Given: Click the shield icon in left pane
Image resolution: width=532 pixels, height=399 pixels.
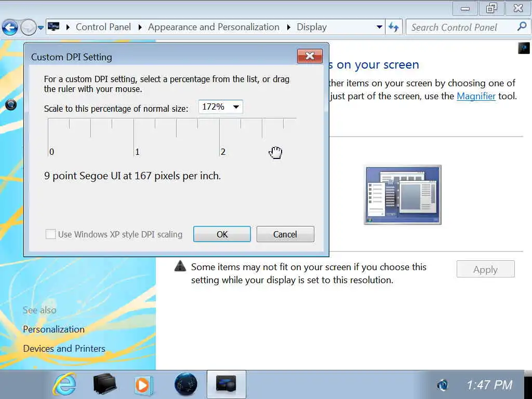Looking at the screenshot, I should tap(11, 105).
